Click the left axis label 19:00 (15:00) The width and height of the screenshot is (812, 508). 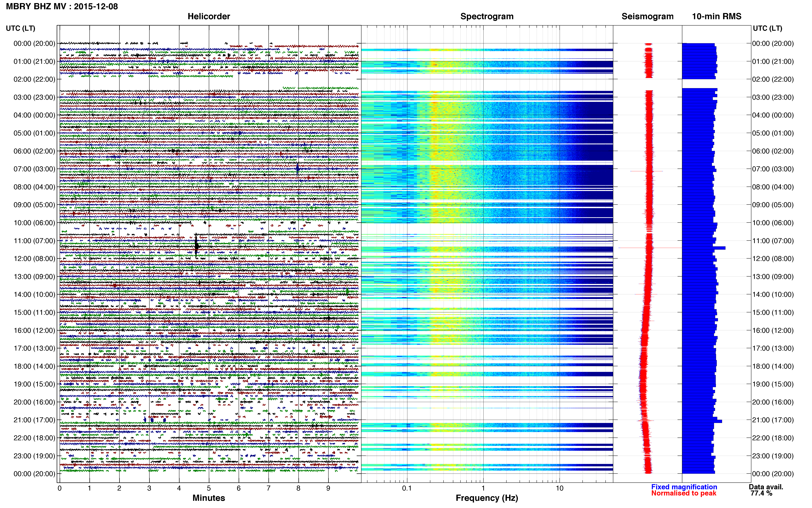[x=34, y=384]
